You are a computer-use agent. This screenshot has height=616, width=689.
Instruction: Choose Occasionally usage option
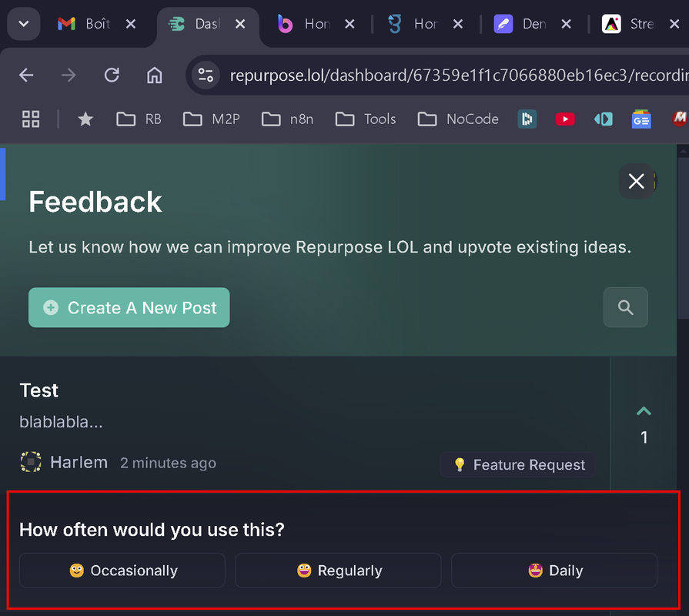click(122, 571)
